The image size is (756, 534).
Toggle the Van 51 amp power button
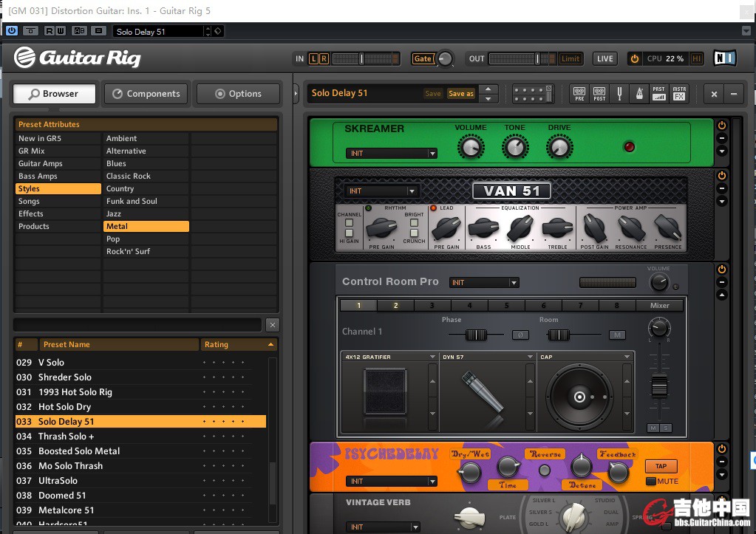click(722, 176)
